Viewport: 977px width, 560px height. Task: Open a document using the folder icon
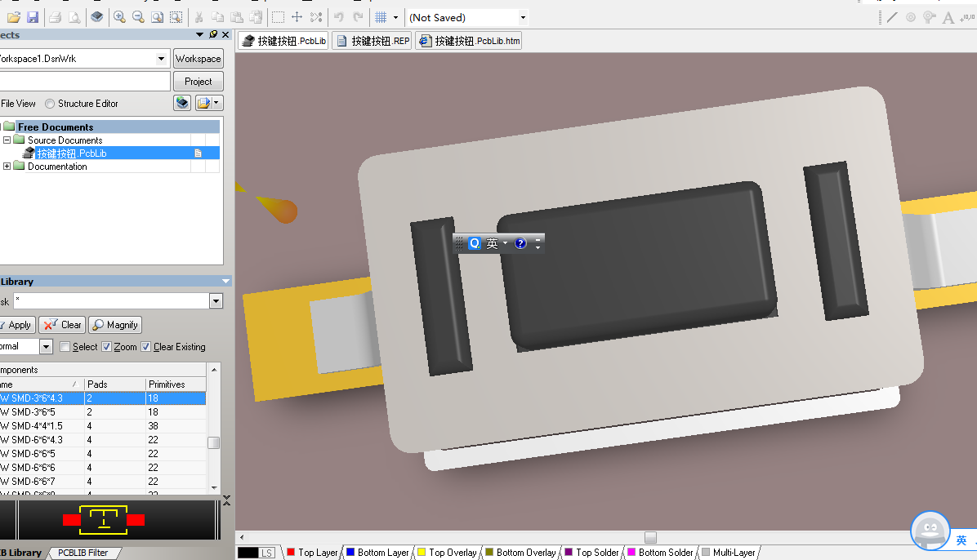coord(14,17)
